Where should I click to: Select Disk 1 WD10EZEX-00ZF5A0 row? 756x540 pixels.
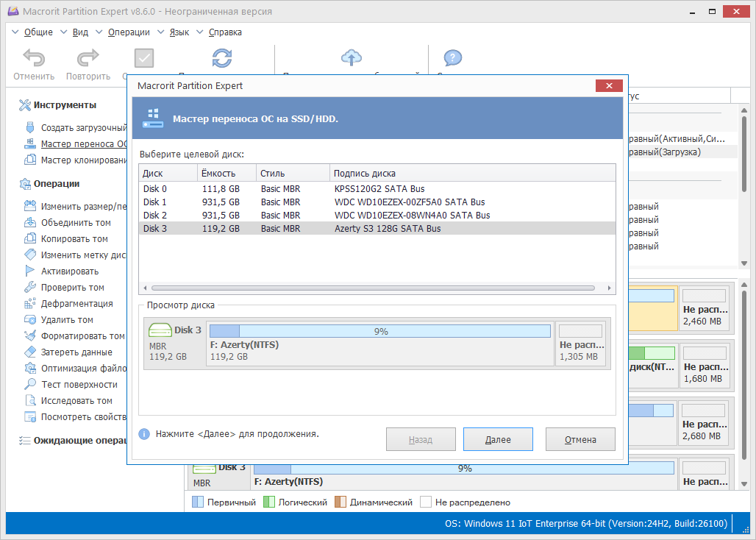click(x=377, y=202)
